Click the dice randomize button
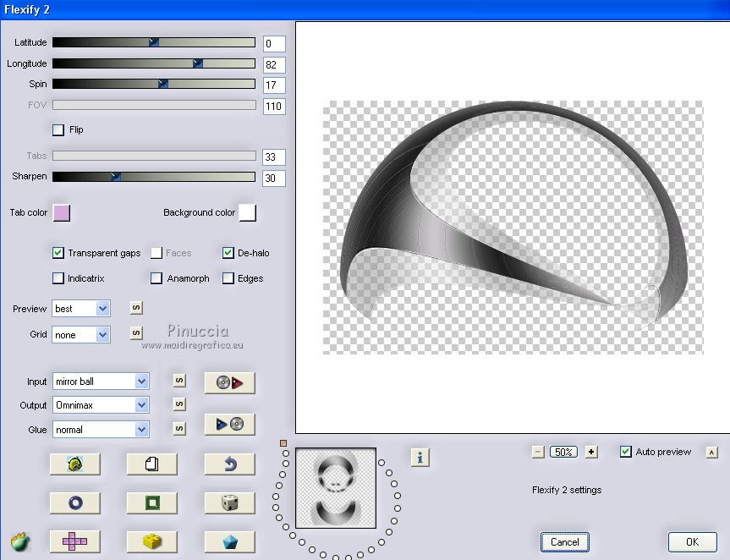 pos(229,502)
